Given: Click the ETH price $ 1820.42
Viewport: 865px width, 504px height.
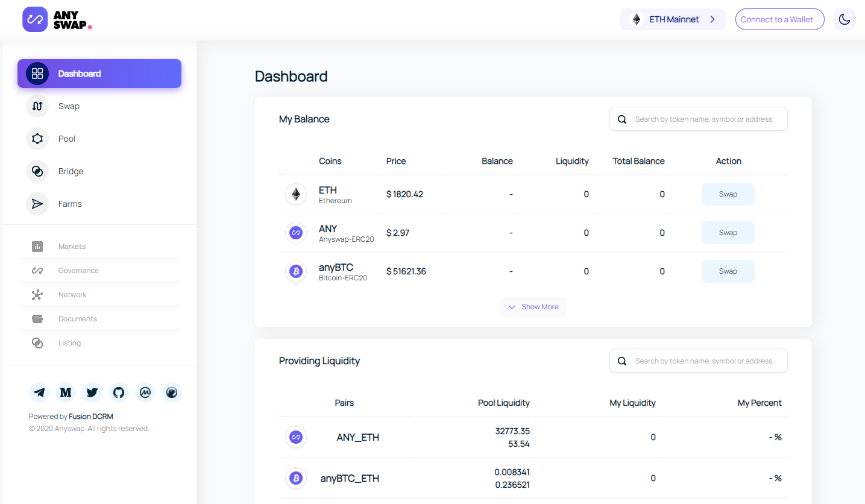Looking at the screenshot, I should pos(405,194).
